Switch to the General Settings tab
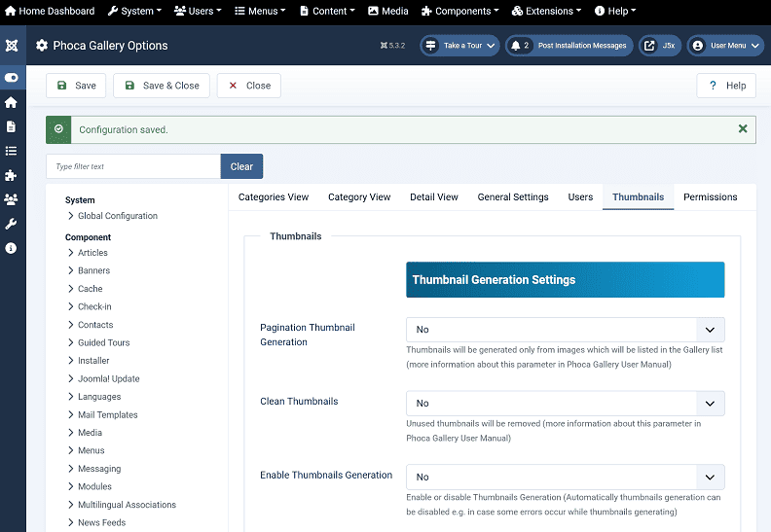This screenshot has height=532, width=771. point(513,196)
